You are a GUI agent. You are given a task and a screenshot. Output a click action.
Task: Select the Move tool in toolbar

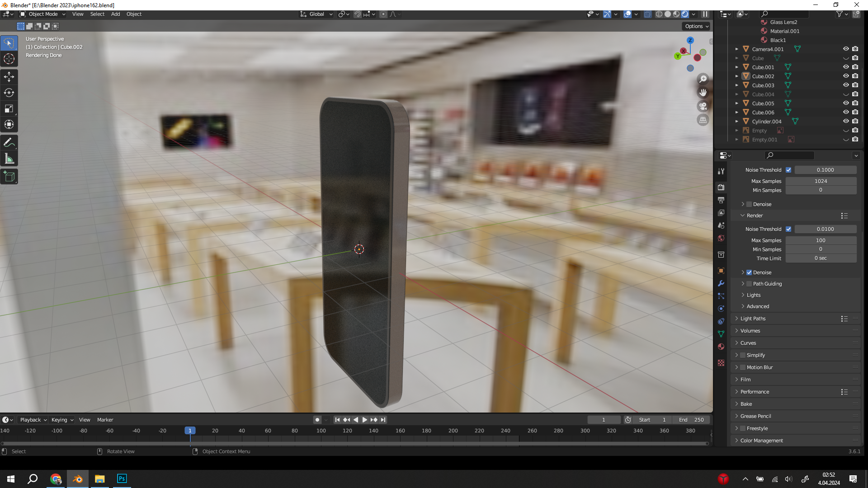click(x=9, y=77)
